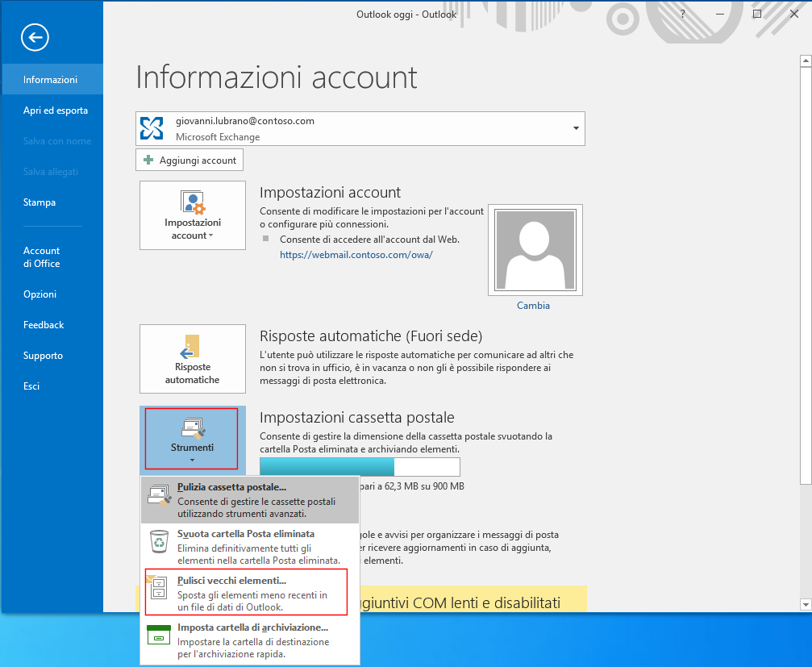Click the Risposte automatiche door-arrow icon

pos(190,347)
